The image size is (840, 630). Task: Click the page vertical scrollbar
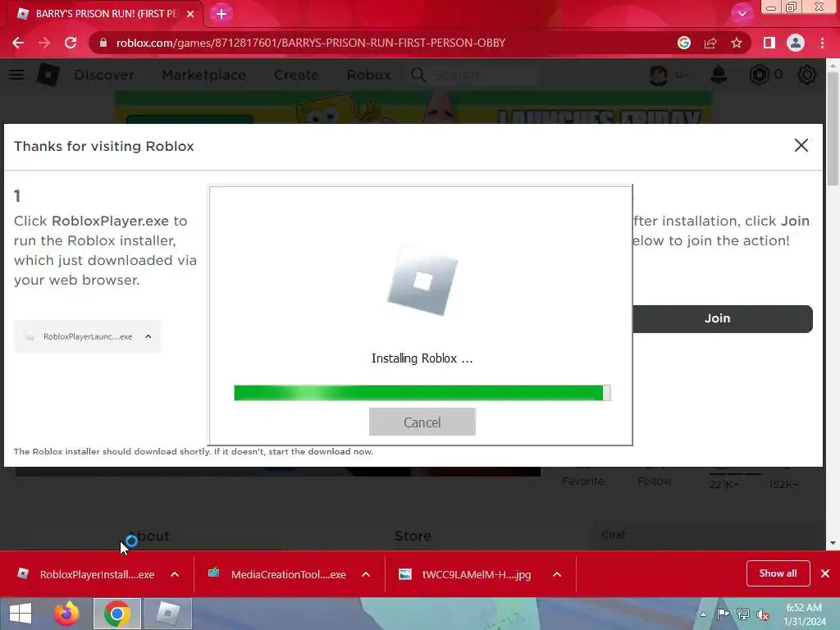833,129
